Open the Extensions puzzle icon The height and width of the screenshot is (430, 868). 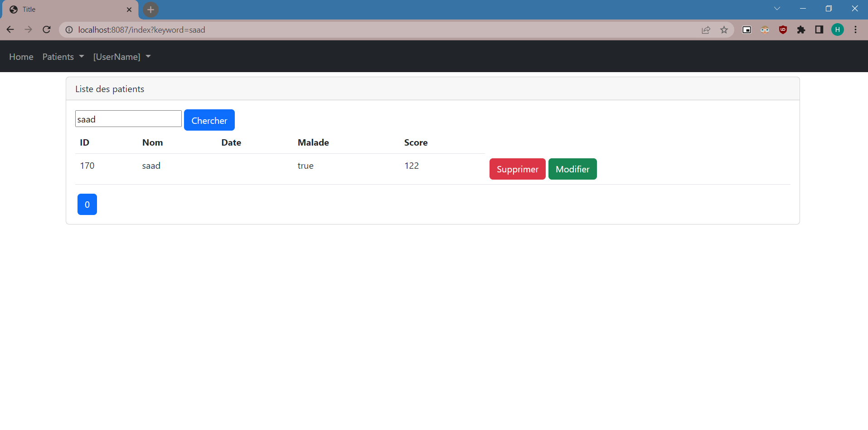click(801, 29)
